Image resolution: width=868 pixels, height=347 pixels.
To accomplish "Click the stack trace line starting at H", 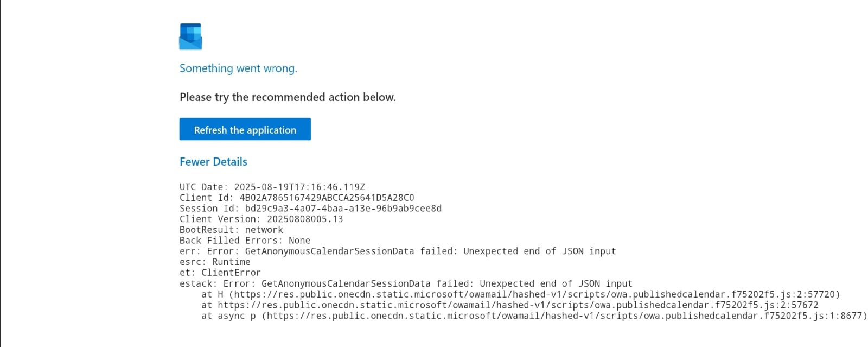I will click(521, 294).
